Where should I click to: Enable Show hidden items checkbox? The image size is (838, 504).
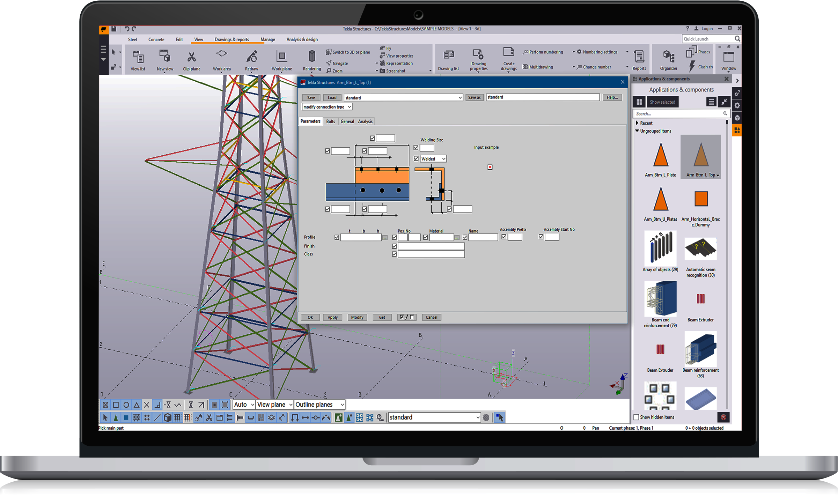tap(636, 417)
